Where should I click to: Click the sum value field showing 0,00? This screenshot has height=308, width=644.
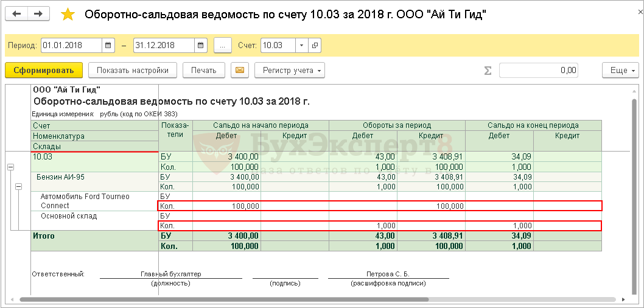538,71
